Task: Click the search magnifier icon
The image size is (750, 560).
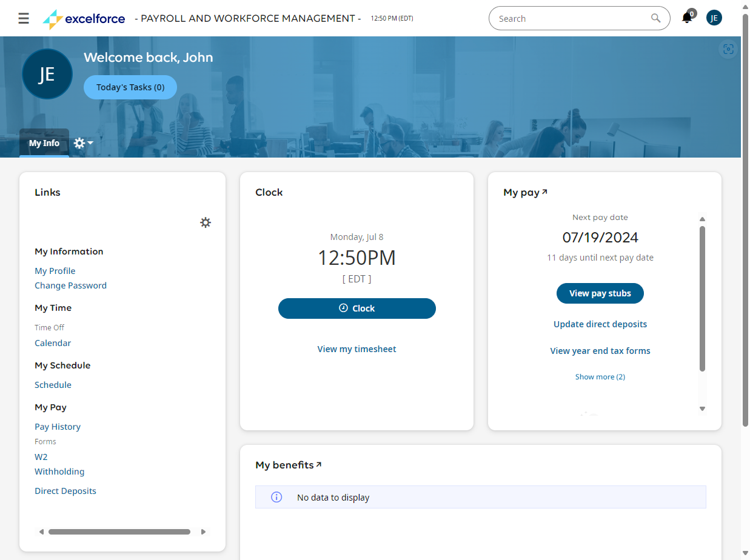Action: tap(655, 18)
